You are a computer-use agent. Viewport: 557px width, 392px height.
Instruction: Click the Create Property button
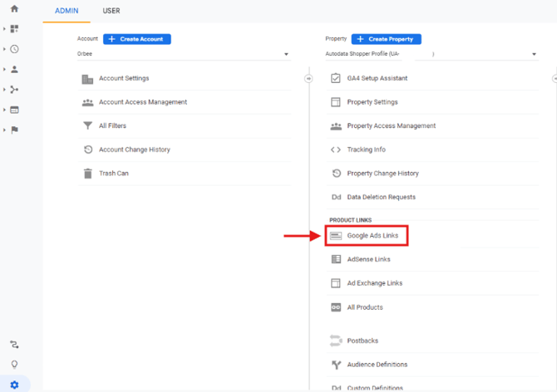(x=387, y=39)
